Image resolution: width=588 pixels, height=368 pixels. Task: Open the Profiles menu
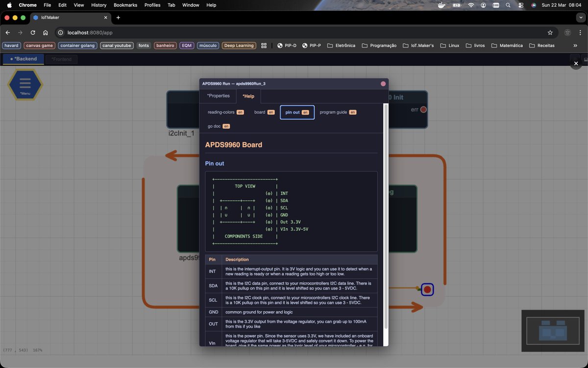coord(152,5)
